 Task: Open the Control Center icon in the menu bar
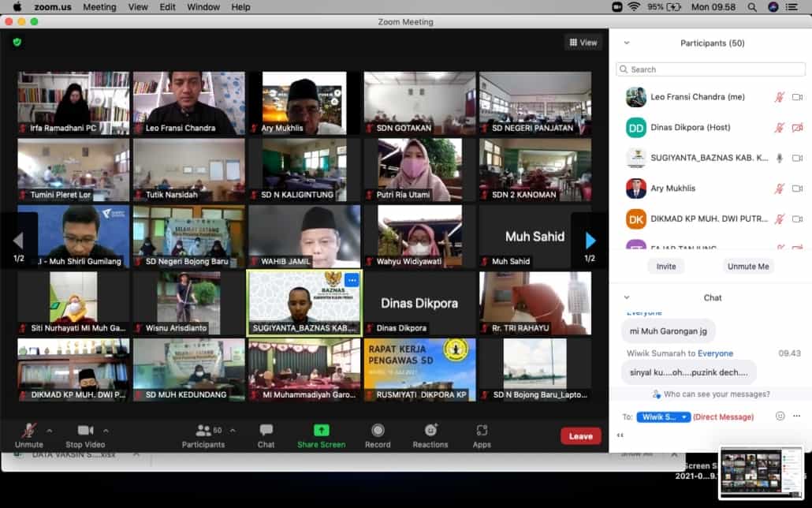[x=792, y=7]
